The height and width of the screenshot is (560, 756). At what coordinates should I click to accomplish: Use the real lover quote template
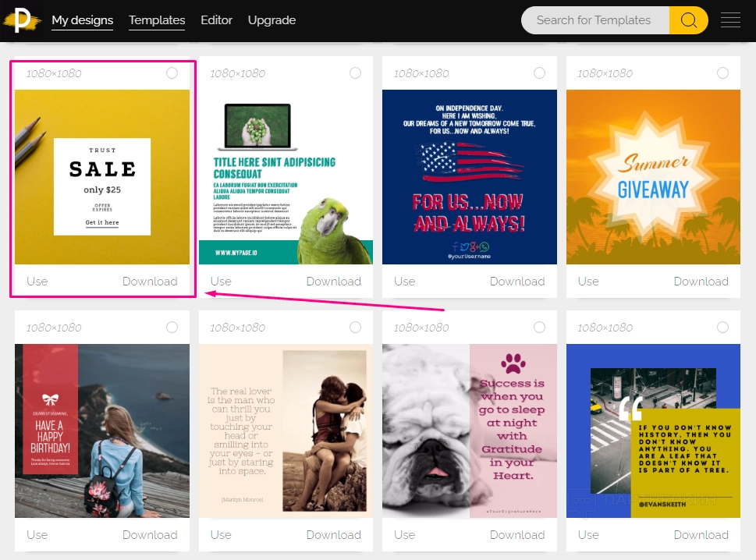pos(221,534)
